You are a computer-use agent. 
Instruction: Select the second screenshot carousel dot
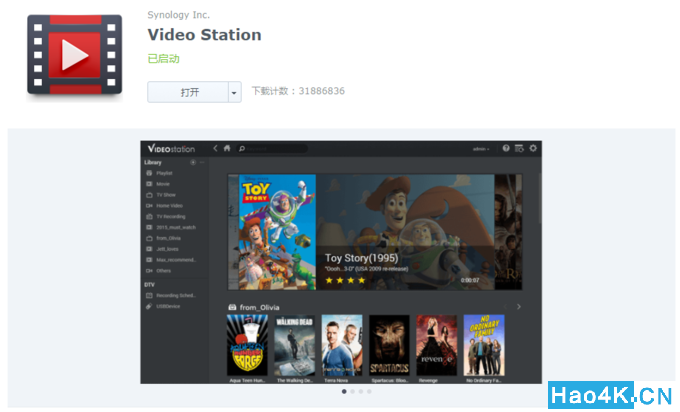click(352, 391)
